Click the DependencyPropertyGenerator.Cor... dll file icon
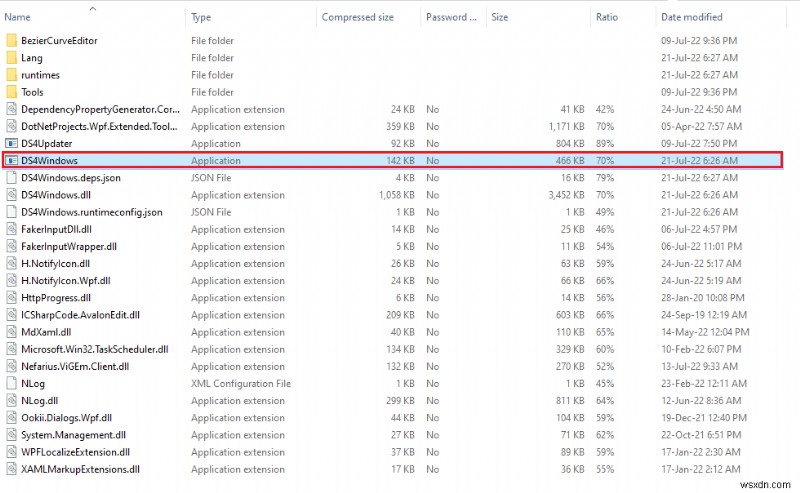 (x=11, y=109)
